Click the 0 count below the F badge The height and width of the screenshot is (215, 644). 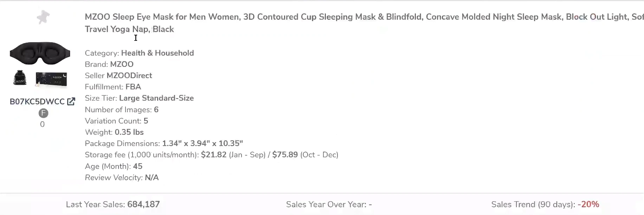pyautogui.click(x=42, y=124)
